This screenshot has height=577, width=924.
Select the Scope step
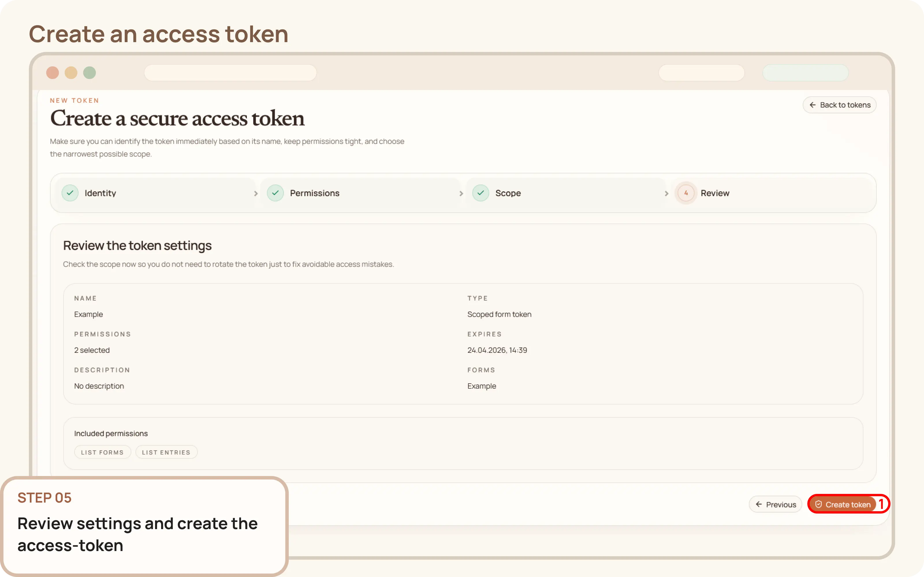click(x=508, y=193)
